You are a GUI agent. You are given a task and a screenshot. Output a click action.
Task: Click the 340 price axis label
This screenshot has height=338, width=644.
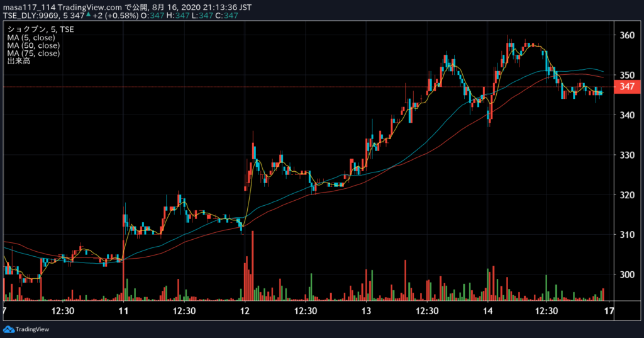(x=627, y=115)
